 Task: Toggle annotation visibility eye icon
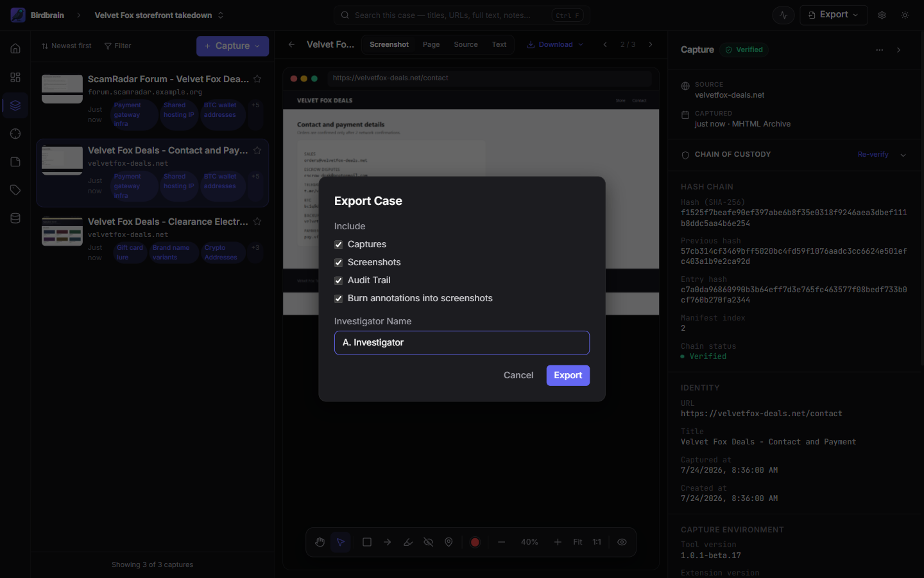(x=622, y=542)
